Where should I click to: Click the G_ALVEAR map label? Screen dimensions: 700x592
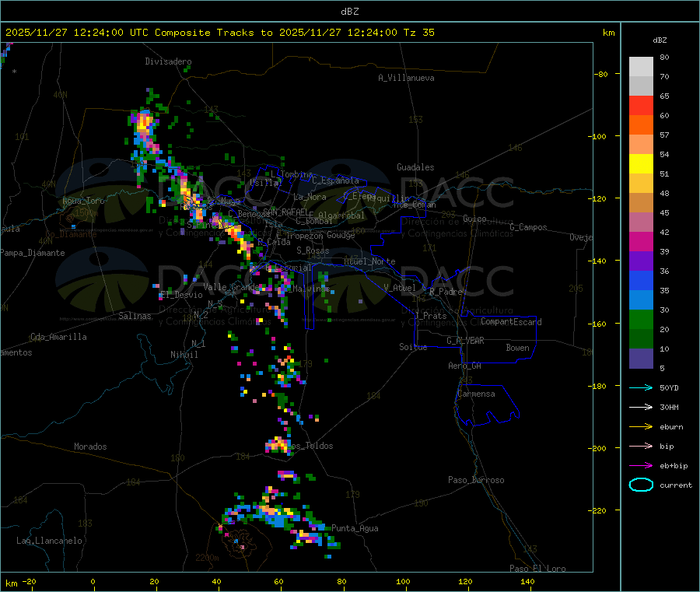pos(465,341)
